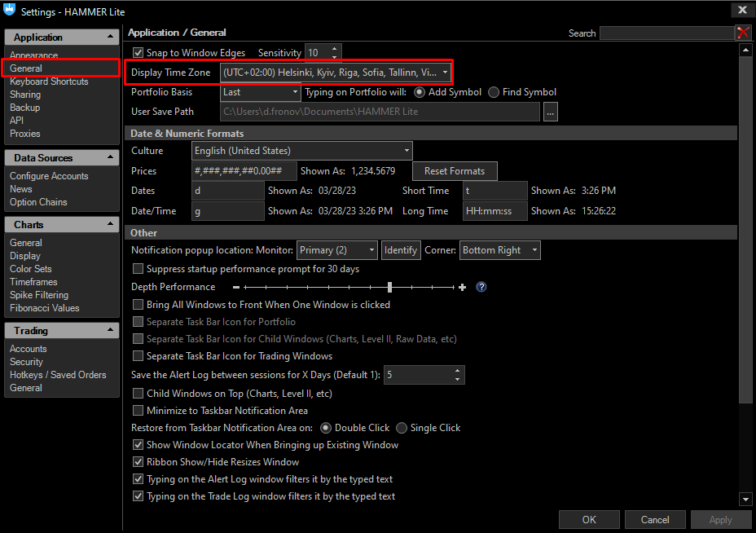Screen dimensions: 756x533
Task: Choose Double Click restore option
Action: (x=326, y=428)
